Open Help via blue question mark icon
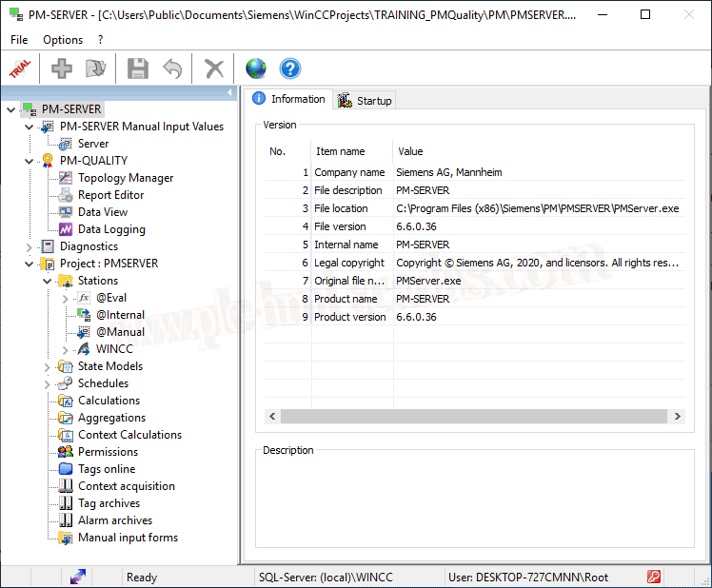This screenshot has width=712, height=588. point(289,69)
